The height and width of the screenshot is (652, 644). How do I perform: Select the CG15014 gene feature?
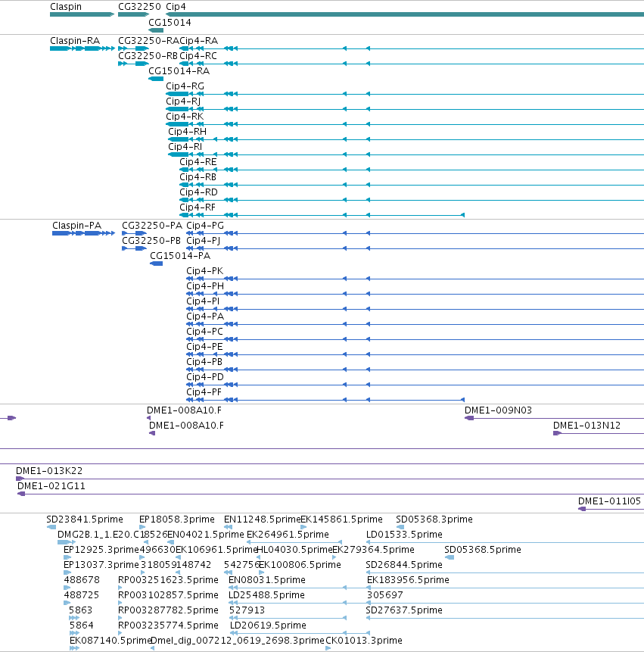(156, 30)
